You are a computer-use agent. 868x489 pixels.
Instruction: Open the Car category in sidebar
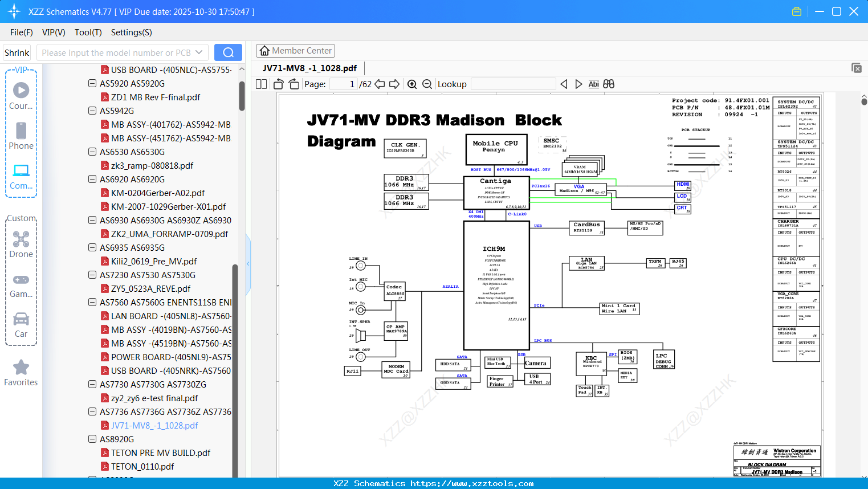coord(21,325)
